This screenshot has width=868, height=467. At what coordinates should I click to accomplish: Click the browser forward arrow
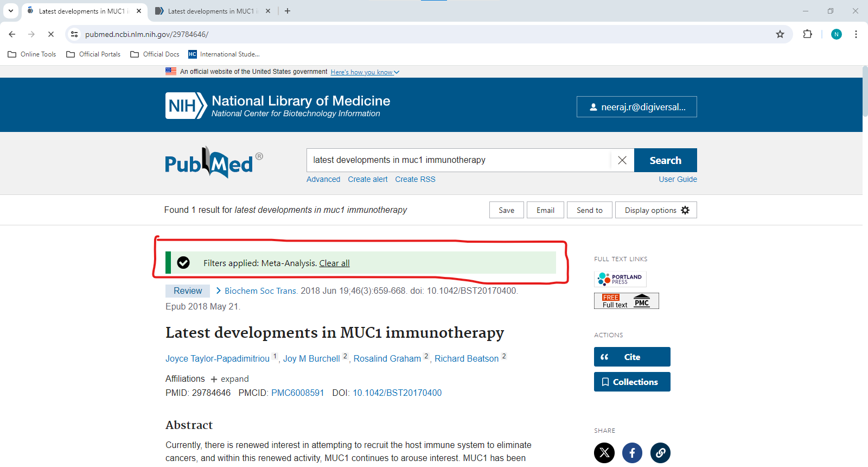click(31, 34)
